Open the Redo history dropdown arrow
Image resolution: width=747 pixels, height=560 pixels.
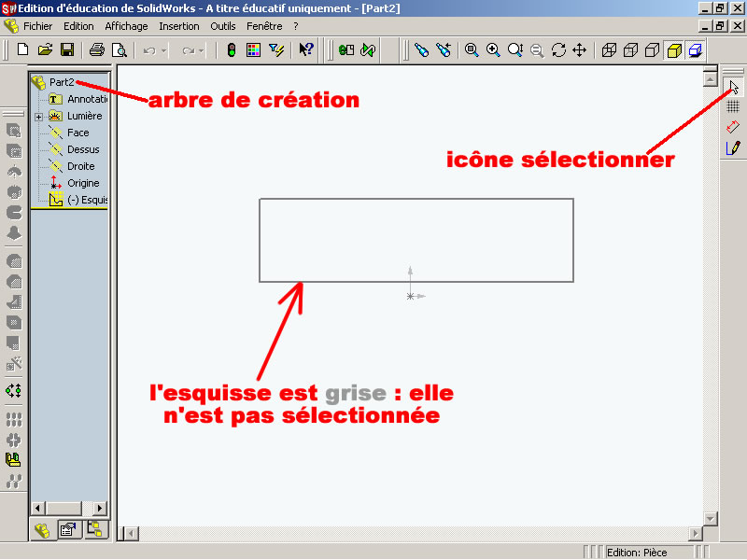click(201, 50)
